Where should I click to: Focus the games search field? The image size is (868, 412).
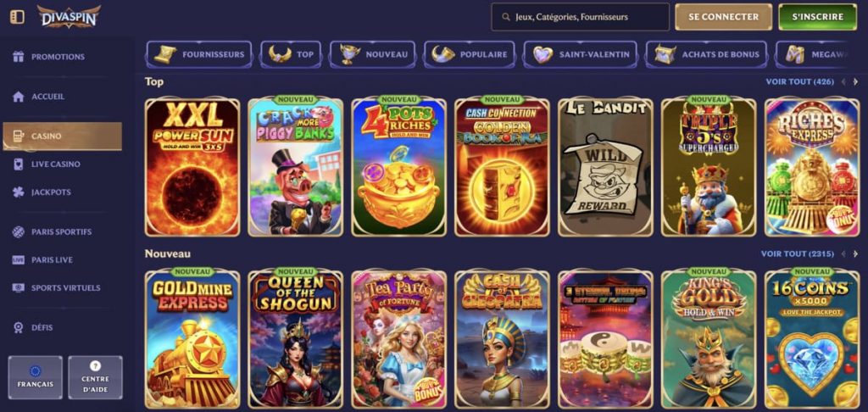(580, 17)
